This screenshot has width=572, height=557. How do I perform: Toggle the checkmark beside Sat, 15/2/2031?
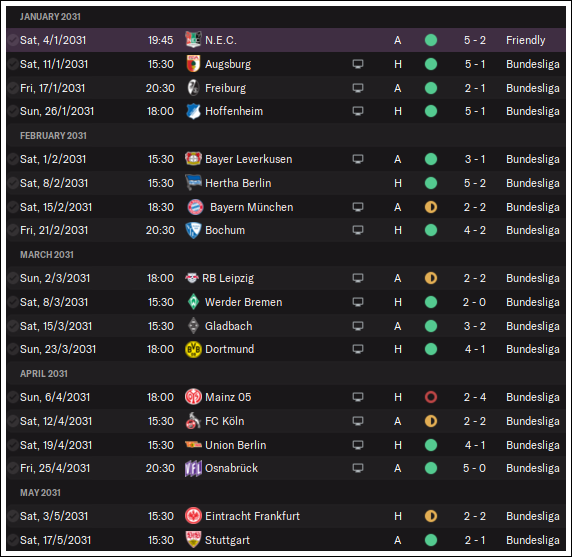coord(13,207)
